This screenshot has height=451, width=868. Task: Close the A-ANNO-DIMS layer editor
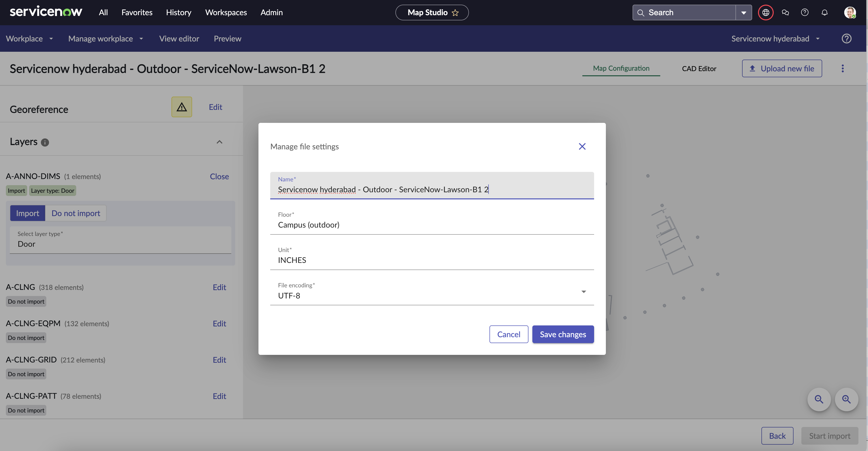pyautogui.click(x=219, y=176)
